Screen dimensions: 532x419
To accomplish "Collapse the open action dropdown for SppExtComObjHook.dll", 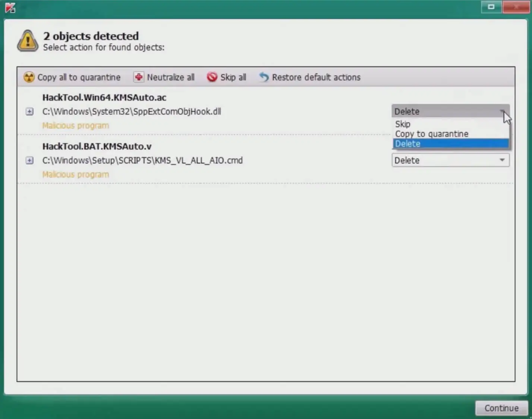I will 450,111.
